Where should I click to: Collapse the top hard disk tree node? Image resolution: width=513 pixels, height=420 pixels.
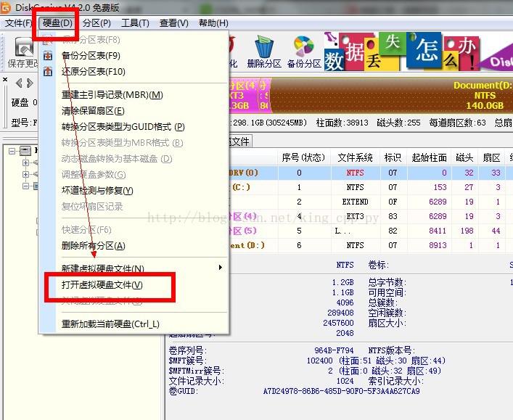[x=12, y=151]
